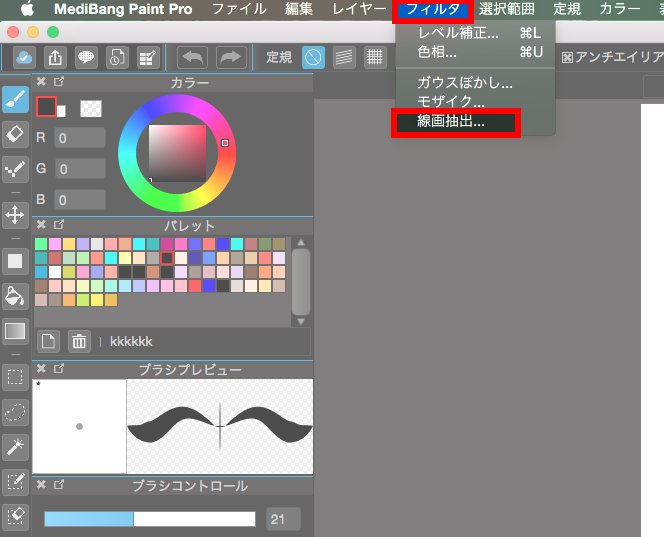664x537 pixels.
Task: Redo with the right arrow button
Action: coord(231,57)
